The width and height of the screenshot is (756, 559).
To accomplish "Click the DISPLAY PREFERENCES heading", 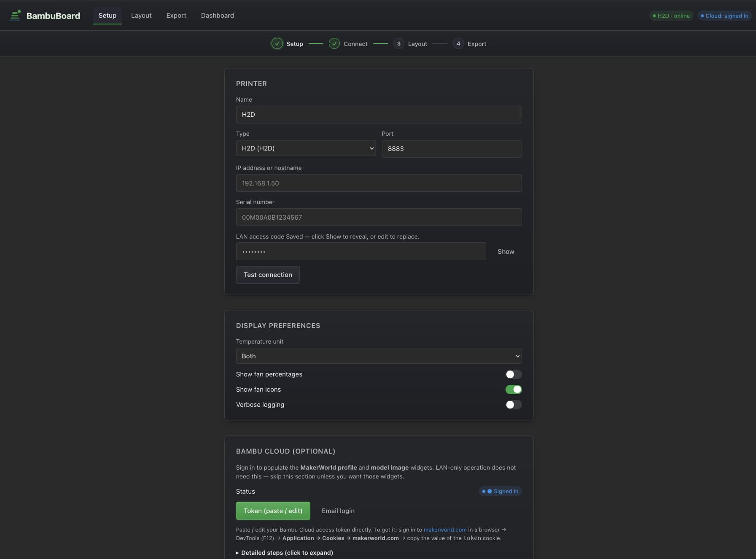I will click(x=278, y=326).
